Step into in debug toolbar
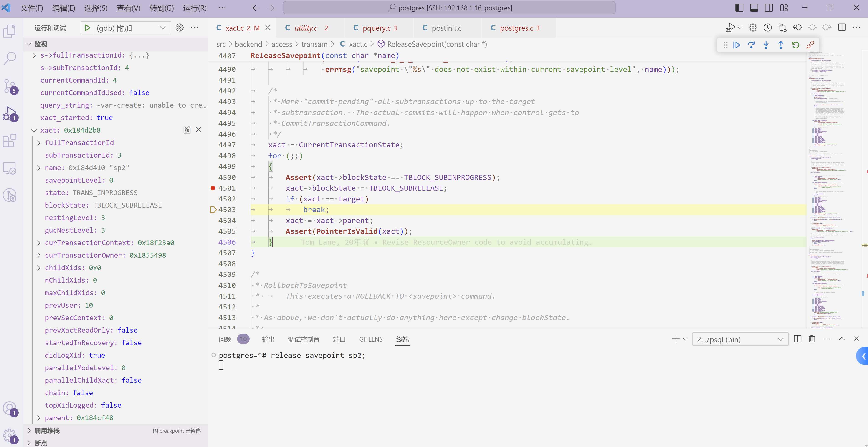Screen dimensions: 868x447 [x=766, y=45]
